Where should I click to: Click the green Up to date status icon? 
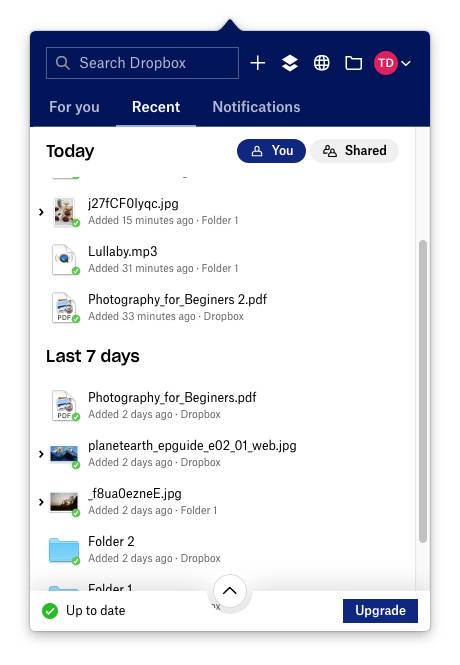pos(50,611)
